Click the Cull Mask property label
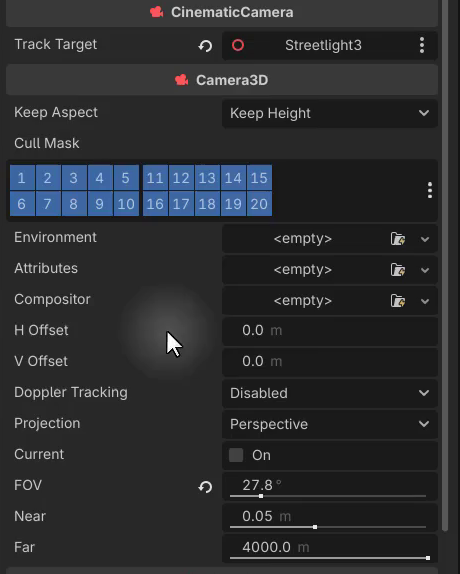 (x=47, y=144)
